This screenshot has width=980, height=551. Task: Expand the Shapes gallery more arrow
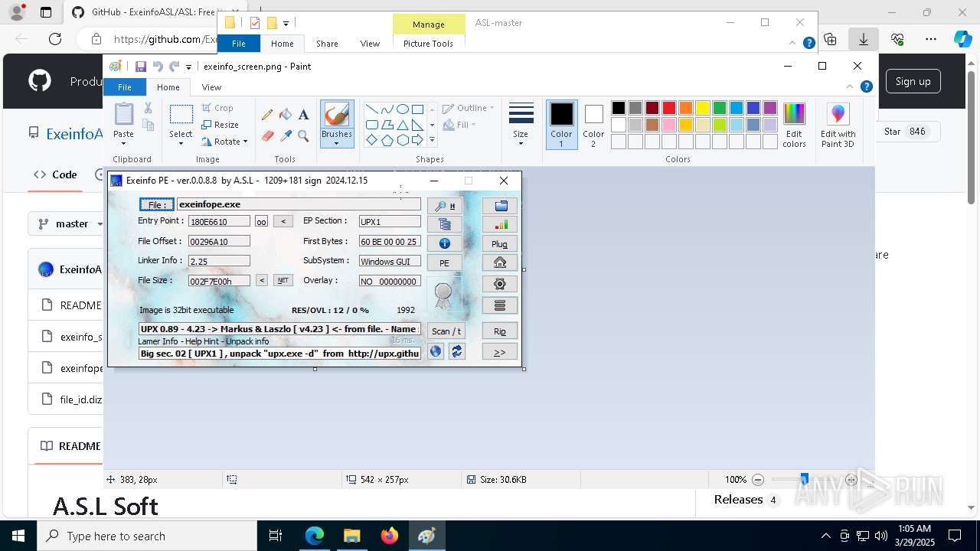432,140
